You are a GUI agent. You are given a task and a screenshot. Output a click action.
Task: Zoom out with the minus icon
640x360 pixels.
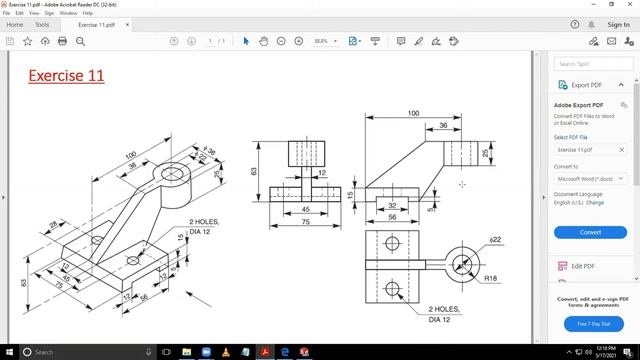tap(281, 41)
